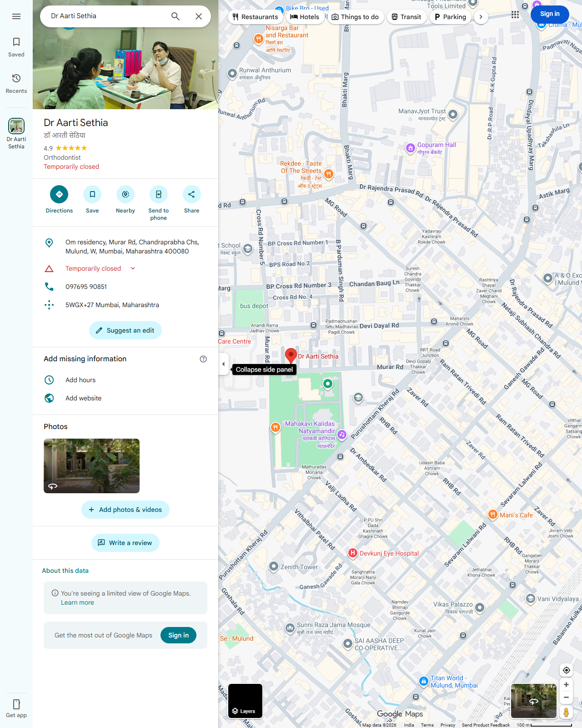Copy the Om residency address row

coord(125,247)
